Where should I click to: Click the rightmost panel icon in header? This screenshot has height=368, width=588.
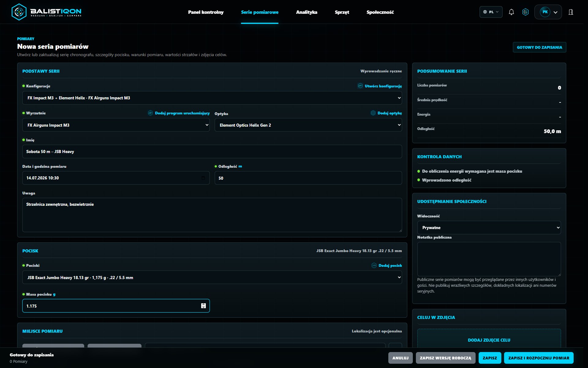[x=571, y=12]
